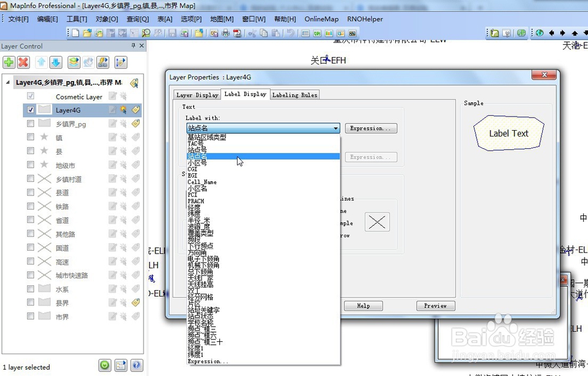Close the Layer Control panel
The height and width of the screenshot is (376, 588).
[142, 45]
